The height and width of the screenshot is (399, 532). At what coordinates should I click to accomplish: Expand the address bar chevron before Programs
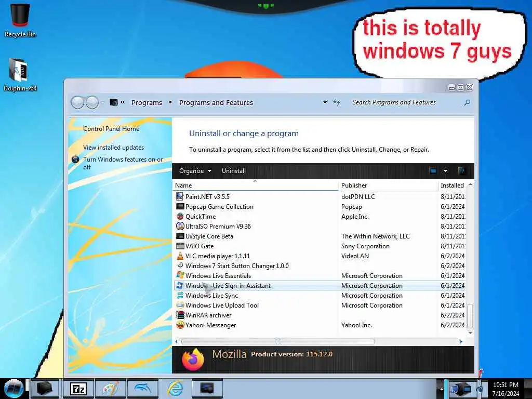pos(123,102)
